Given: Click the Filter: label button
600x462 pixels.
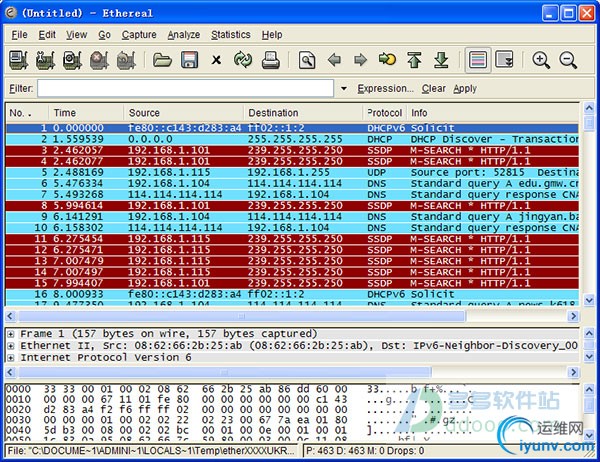Looking at the screenshot, I should tap(21, 88).
